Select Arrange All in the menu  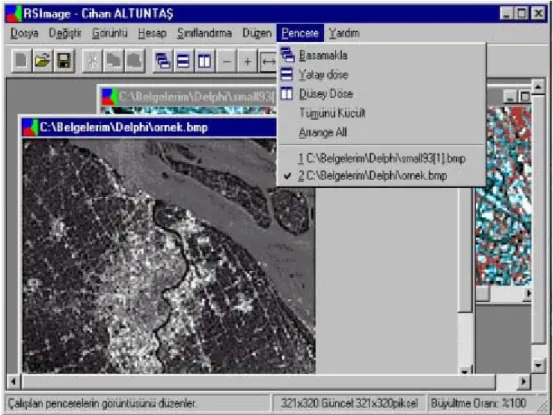coord(382,133)
